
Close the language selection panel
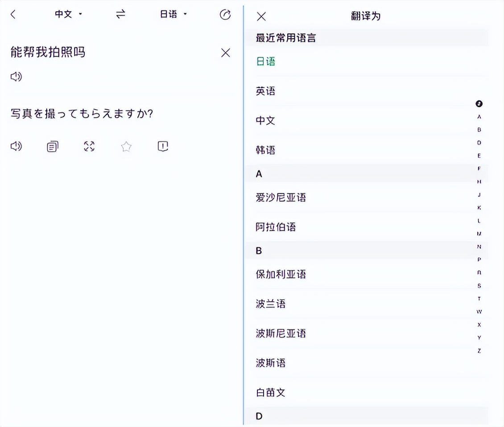point(261,16)
